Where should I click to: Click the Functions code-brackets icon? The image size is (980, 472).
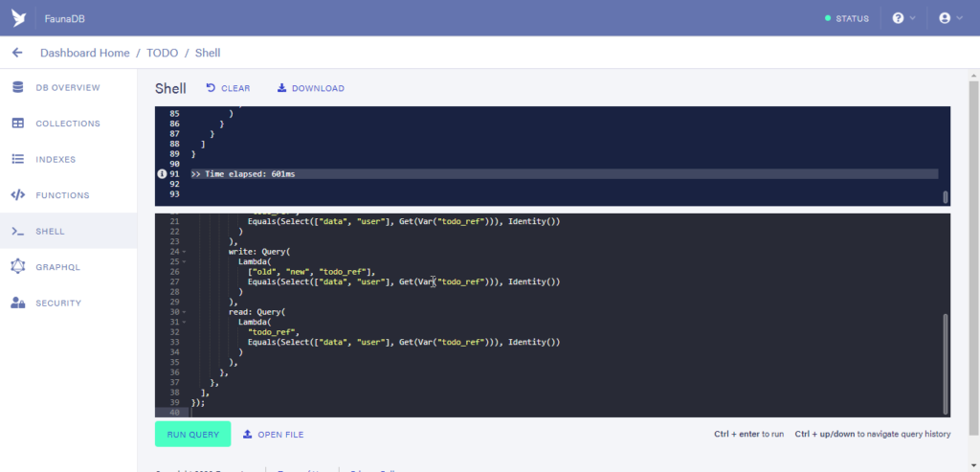[x=18, y=195]
